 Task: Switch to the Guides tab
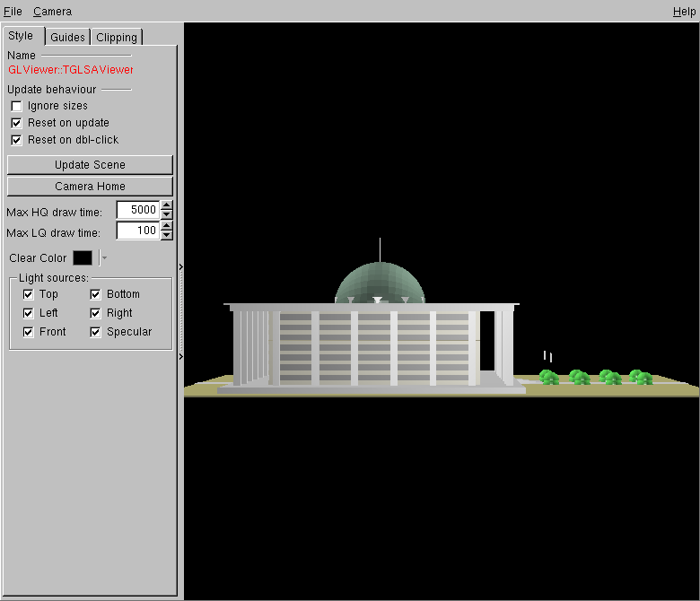[68, 37]
